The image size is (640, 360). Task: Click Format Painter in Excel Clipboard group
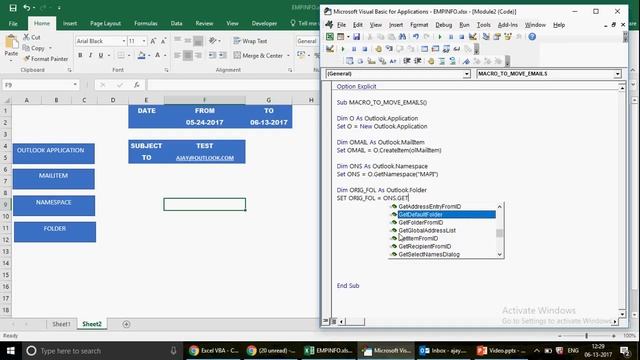click(x=46, y=59)
